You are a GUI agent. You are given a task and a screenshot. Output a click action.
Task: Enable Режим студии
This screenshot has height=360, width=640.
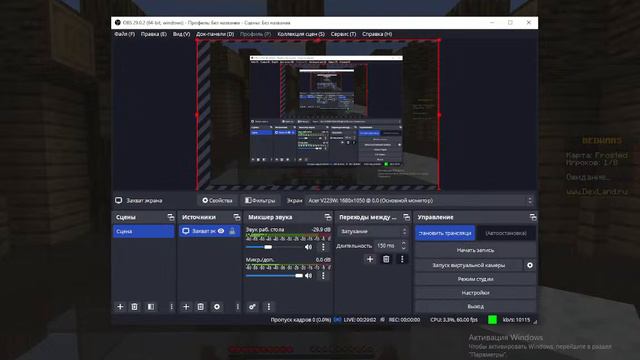475,279
